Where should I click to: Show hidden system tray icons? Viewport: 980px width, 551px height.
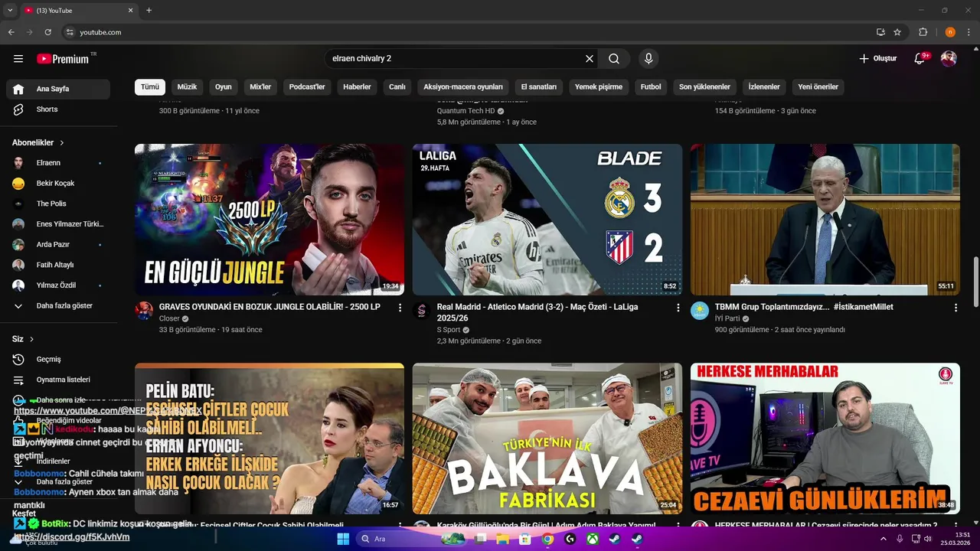click(884, 539)
